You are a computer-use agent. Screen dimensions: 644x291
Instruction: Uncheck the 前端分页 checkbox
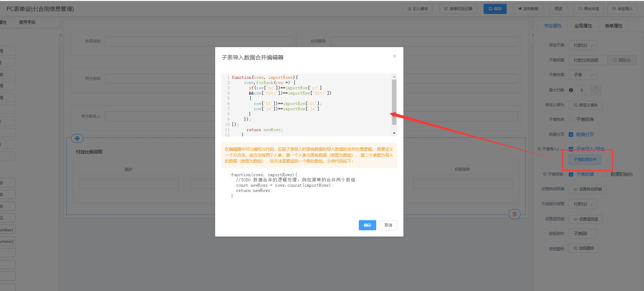coord(571,134)
